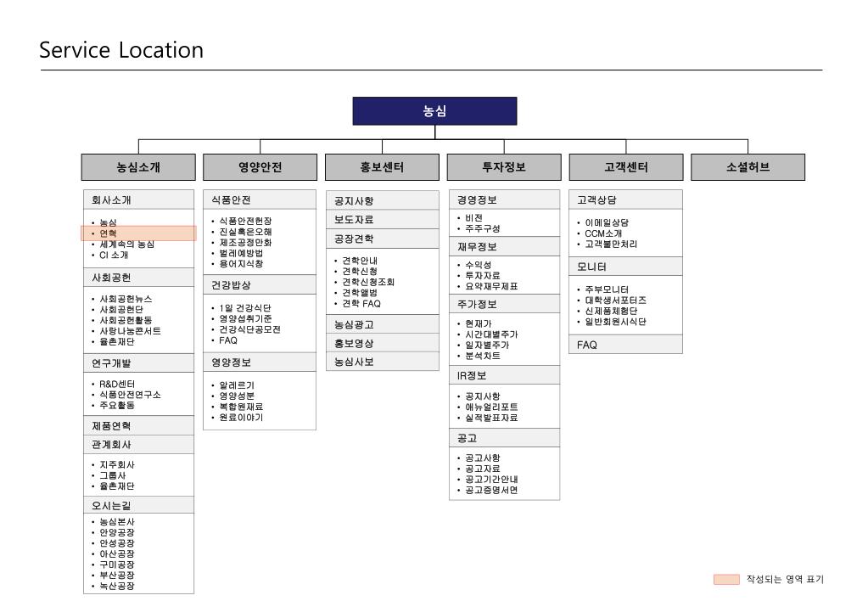Open the 건강밥상 subheading
Viewport: 868px width, 601px height.
260,284
